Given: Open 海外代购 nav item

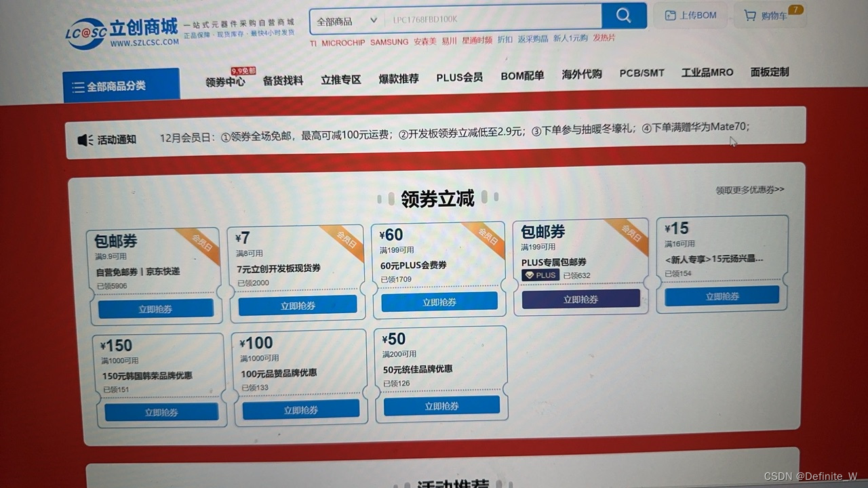Looking at the screenshot, I should (582, 75).
